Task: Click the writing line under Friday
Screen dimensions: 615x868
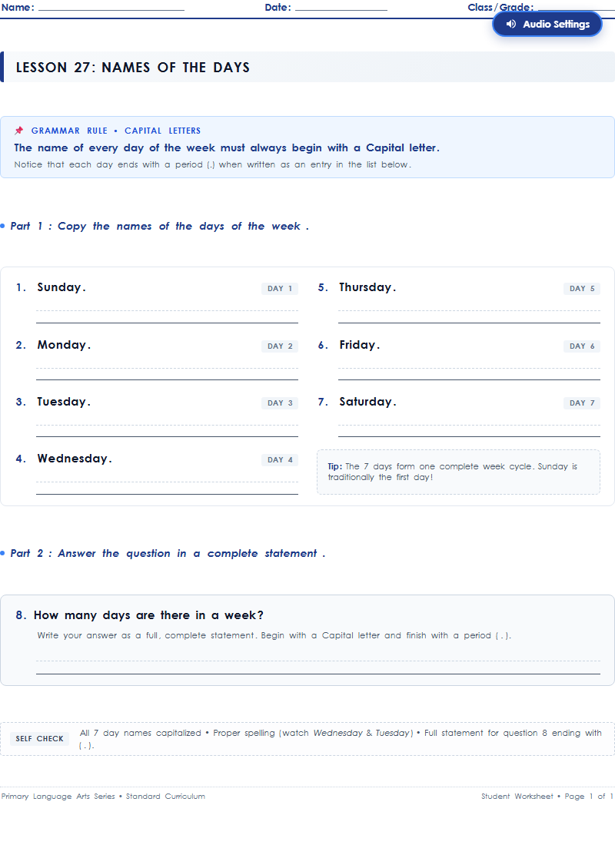Action: (469, 373)
